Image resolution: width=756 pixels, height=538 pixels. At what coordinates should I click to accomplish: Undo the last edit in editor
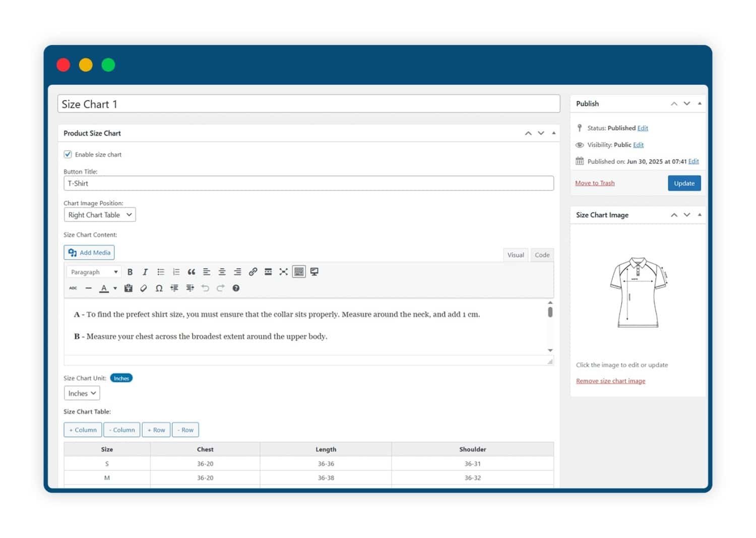[205, 288]
